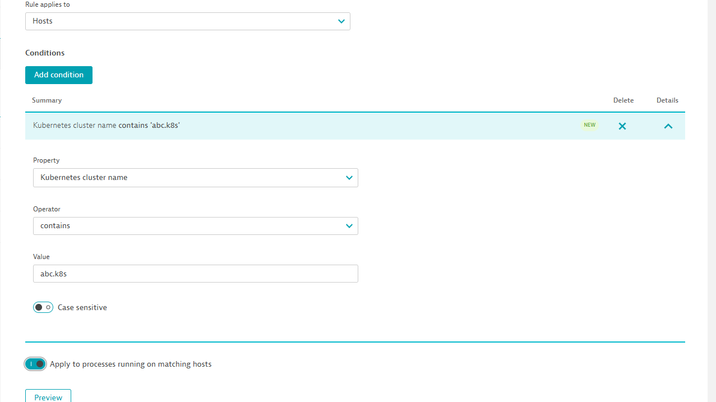Click the Add condition button
The image size is (716, 402).
click(59, 75)
